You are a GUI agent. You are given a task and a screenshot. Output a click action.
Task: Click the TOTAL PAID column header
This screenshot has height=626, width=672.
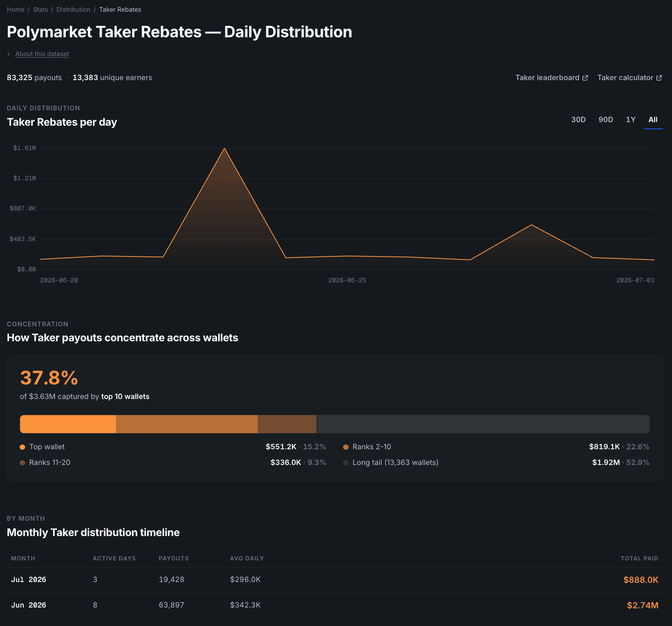point(639,558)
